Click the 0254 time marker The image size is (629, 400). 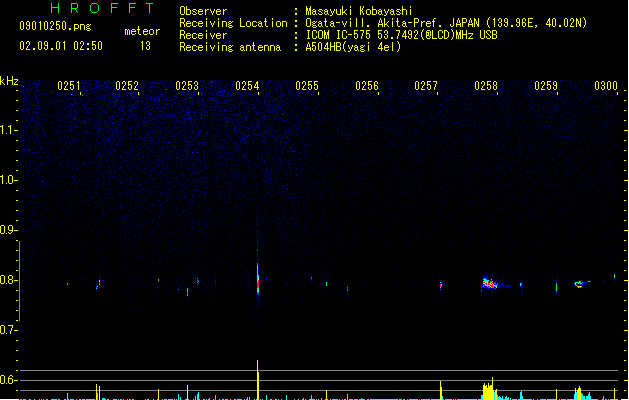[247, 86]
